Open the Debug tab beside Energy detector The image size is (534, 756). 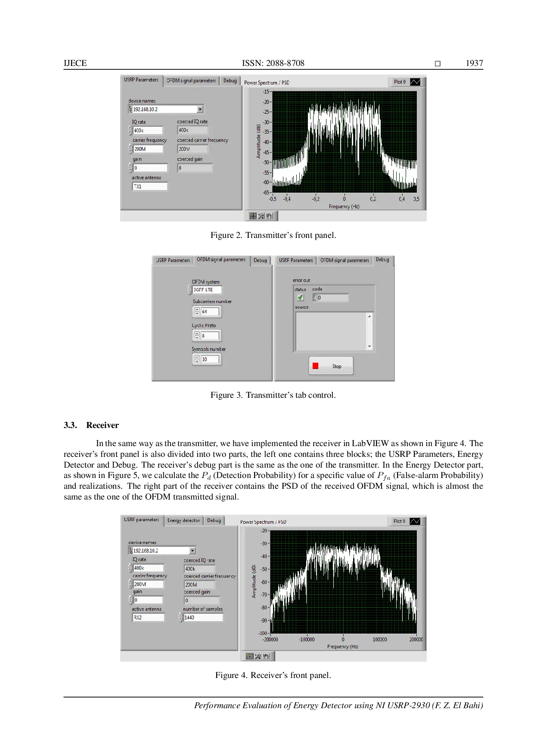214,520
